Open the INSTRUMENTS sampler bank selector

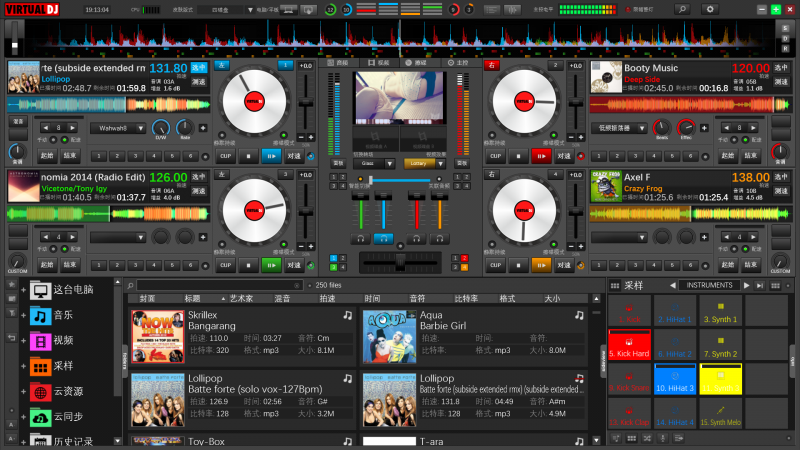[709, 286]
